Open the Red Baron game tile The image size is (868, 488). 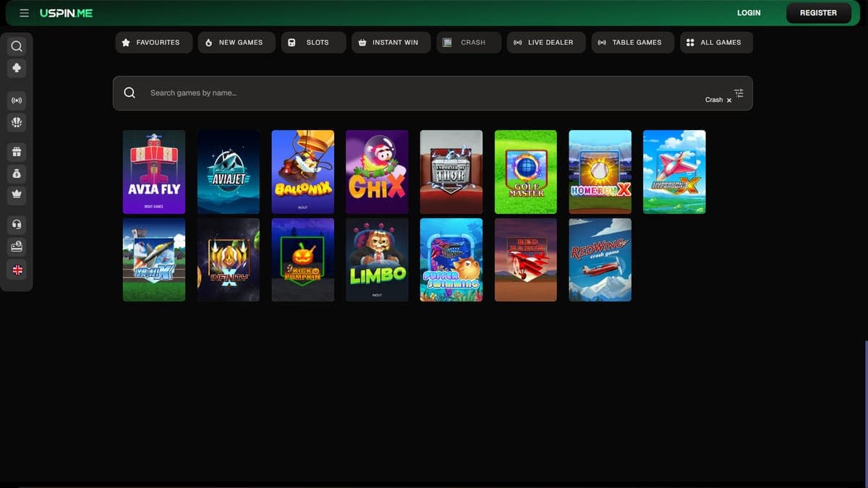click(526, 260)
